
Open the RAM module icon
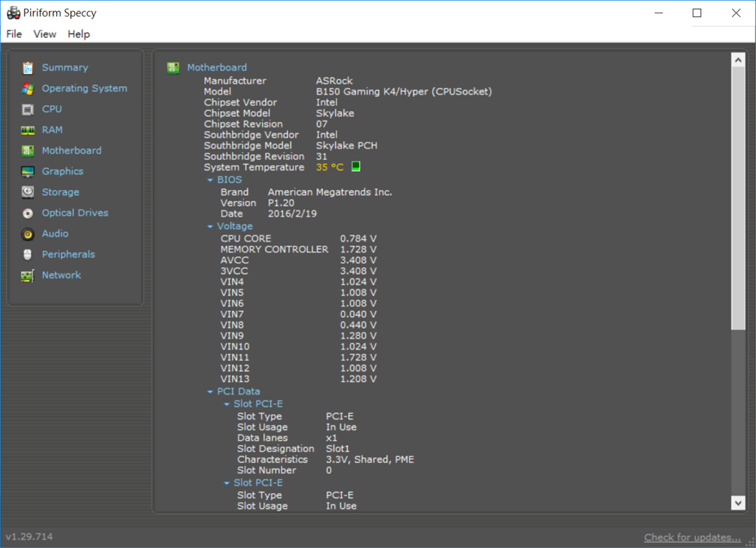click(28, 130)
